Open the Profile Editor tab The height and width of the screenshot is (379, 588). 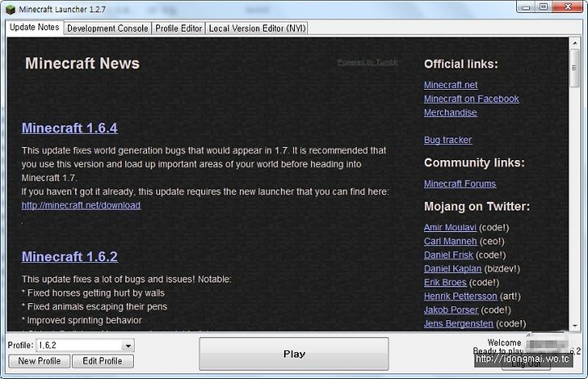coord(179,29)
